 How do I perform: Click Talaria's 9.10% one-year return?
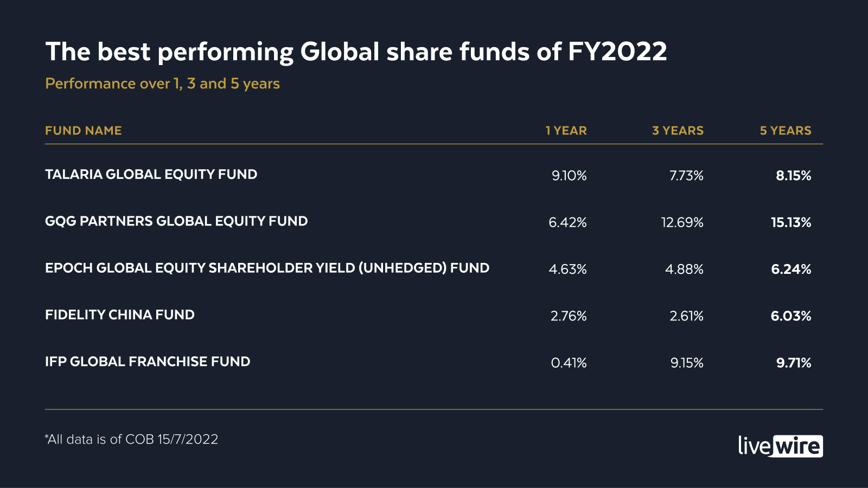click(569, 176)
